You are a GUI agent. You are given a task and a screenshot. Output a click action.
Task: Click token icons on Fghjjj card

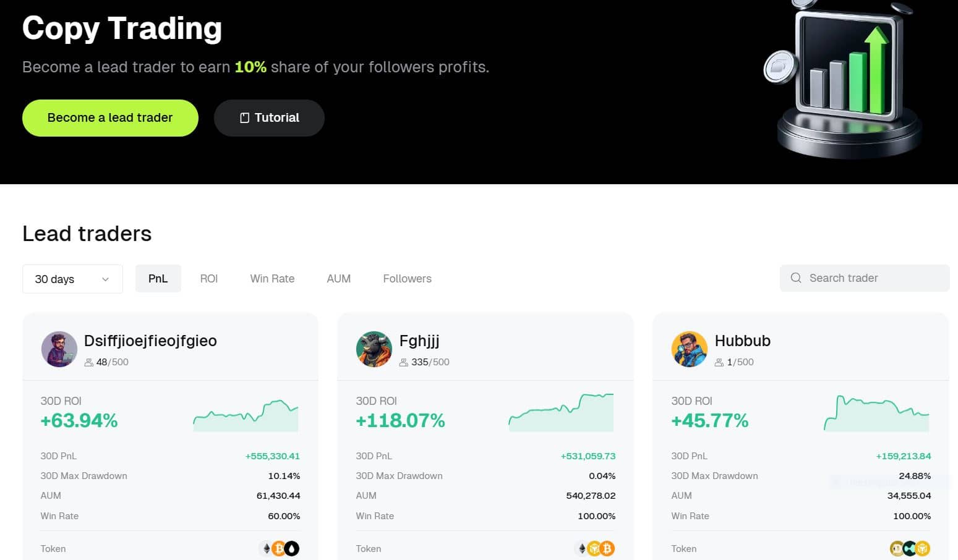pos(595,548)
